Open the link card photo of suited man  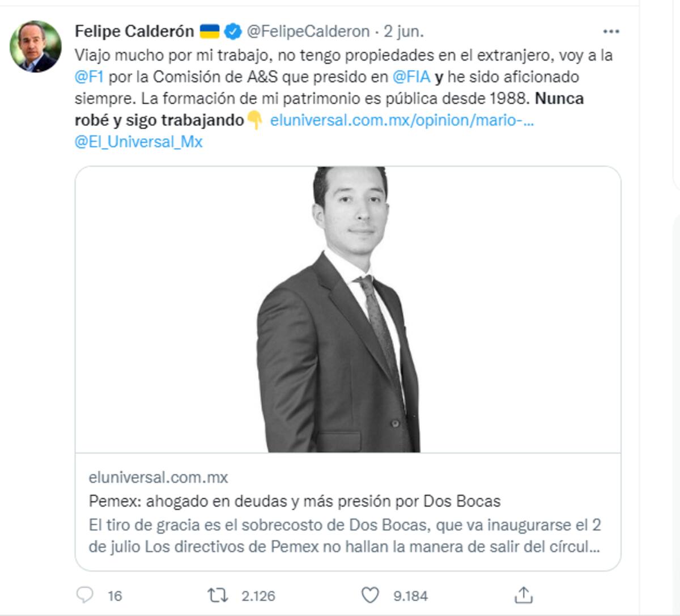tap(348, 309)
